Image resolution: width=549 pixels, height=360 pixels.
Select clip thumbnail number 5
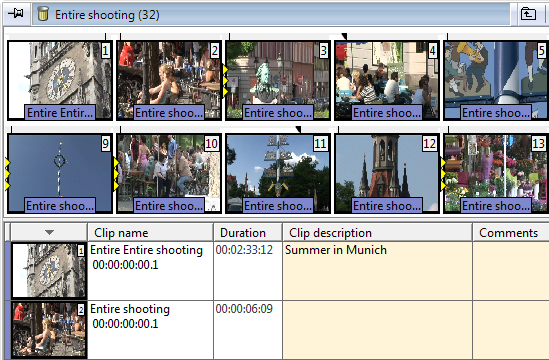click(496, 81)
